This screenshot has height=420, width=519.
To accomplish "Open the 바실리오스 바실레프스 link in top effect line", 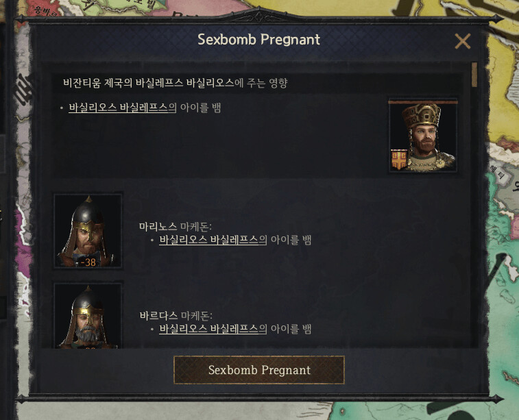I will [x=123, y=108].
